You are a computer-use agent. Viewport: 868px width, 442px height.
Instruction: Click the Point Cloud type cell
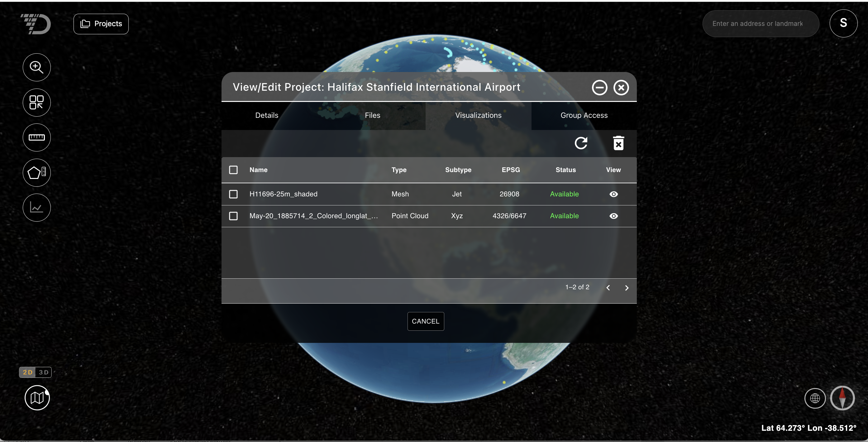[410, 216]
